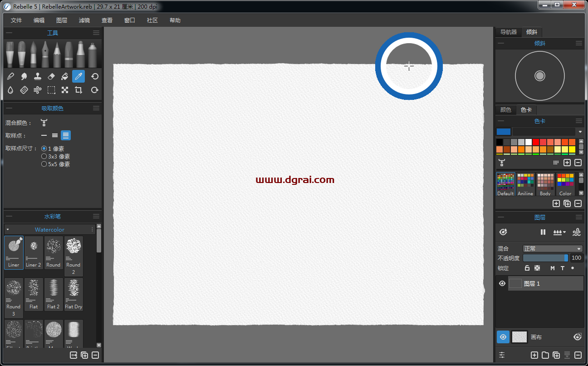This screenshot has height=366, width=588.
Task: Select the Transform tool
Action: (x=65, y=90)
